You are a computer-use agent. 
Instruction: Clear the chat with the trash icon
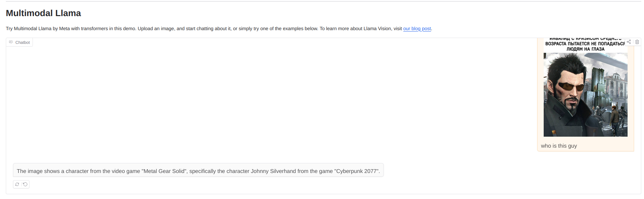tap(637, 42)
